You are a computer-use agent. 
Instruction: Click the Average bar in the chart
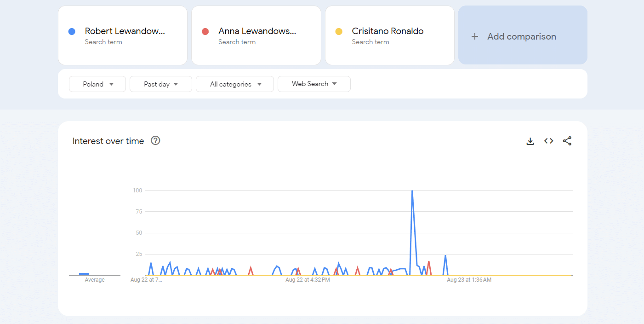coord(84,274)
